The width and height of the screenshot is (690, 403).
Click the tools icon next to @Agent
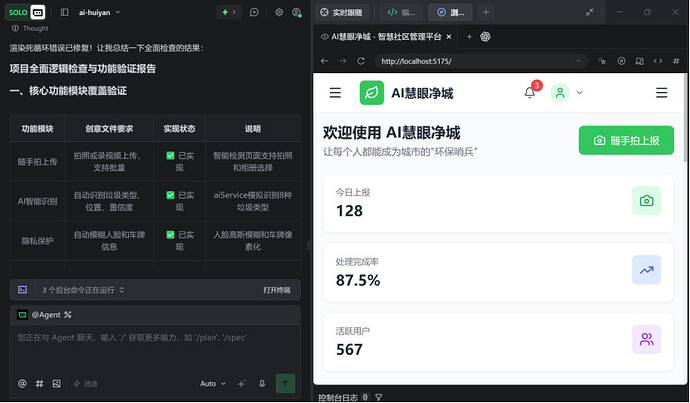tap(67, 315)
